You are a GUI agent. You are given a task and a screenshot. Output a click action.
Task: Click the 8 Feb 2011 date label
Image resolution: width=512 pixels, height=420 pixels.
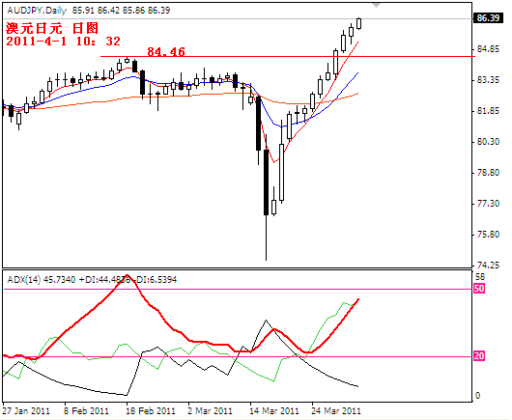pyautogui.click(x=86, y=410)
